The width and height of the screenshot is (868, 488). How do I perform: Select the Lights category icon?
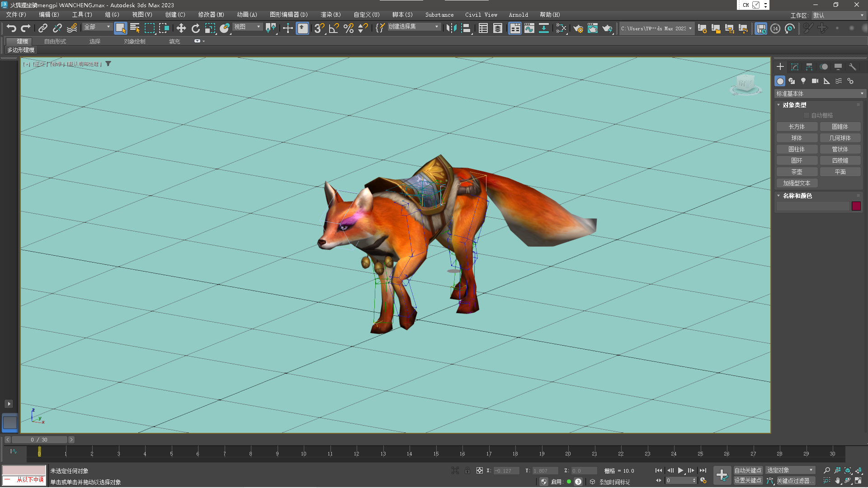pyautogui.click(x=803, y=81)
